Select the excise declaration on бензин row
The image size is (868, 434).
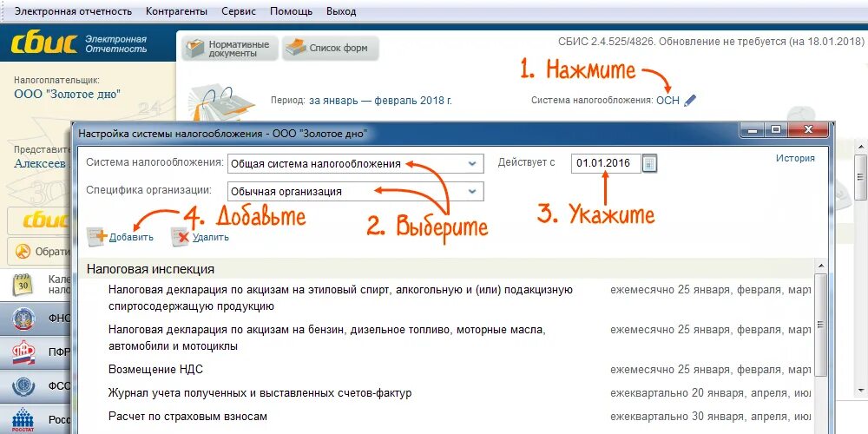[x=447, y=338]
